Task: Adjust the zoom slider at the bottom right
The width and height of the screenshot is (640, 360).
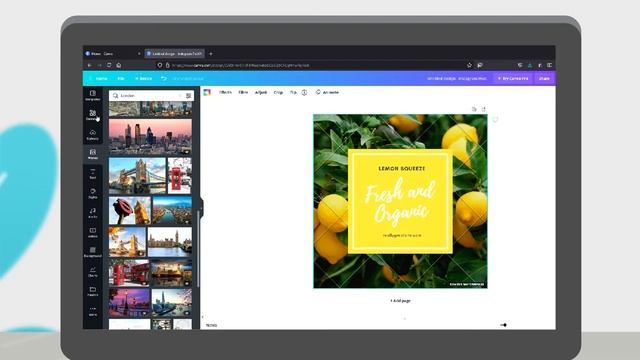Action: pyautogui.click(x=504, y=325)
